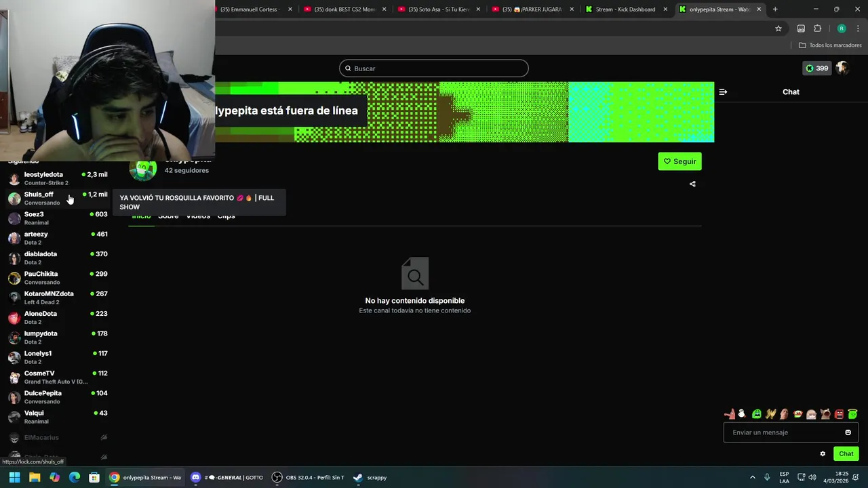This screenshot has width=868, height=488.
Task: Open the Todos los marcadores folder
Action: coord(830,45)
